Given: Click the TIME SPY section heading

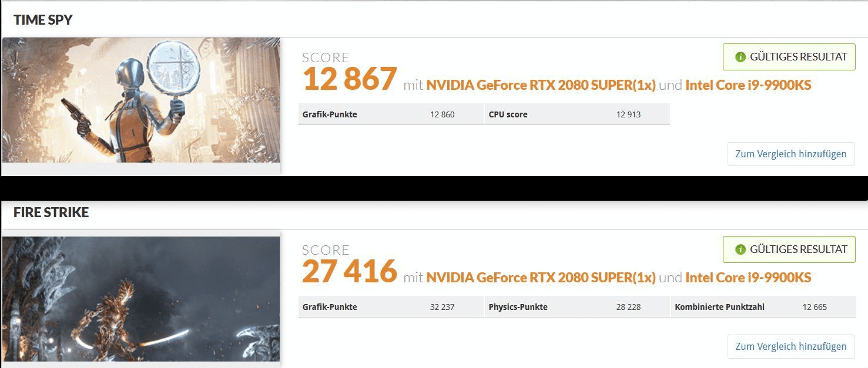Looking at the screenshot, I should coord(43,20).
